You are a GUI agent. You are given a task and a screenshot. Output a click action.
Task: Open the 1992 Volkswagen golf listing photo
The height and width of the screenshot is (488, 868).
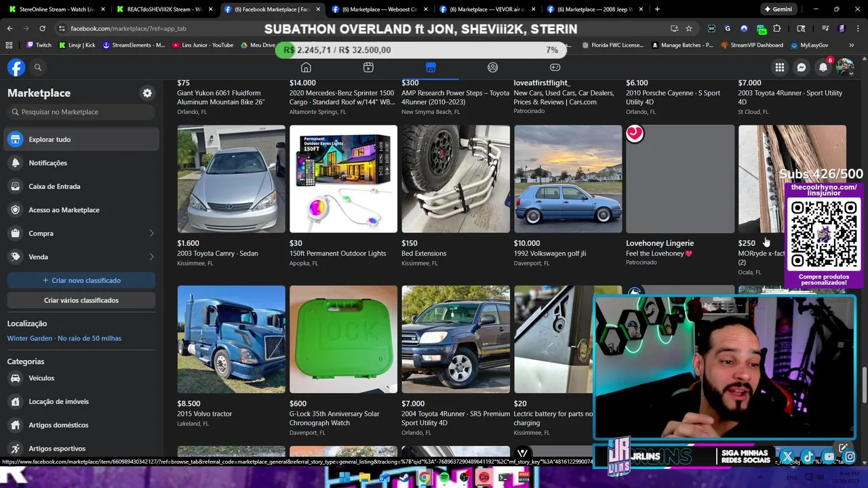568,179
